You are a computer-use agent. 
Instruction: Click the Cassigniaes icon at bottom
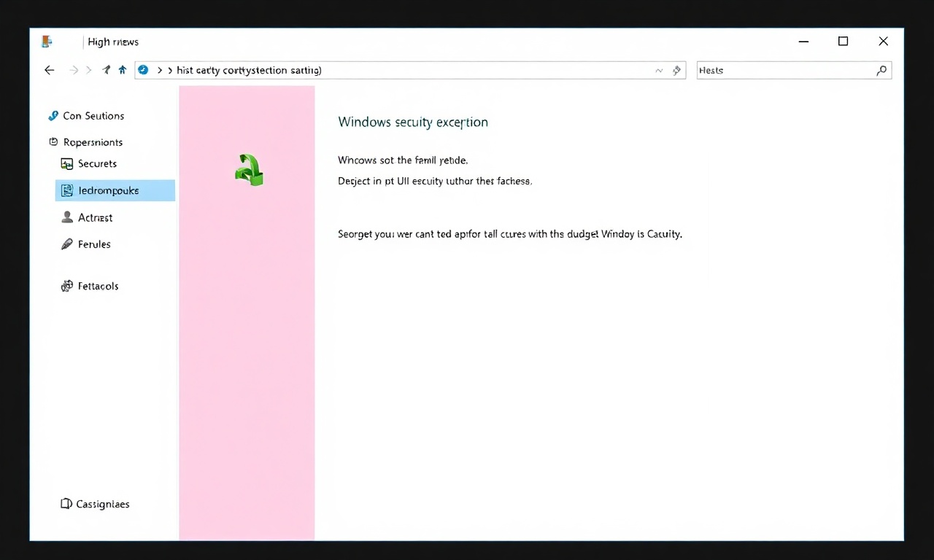click(x=66, y=504)
